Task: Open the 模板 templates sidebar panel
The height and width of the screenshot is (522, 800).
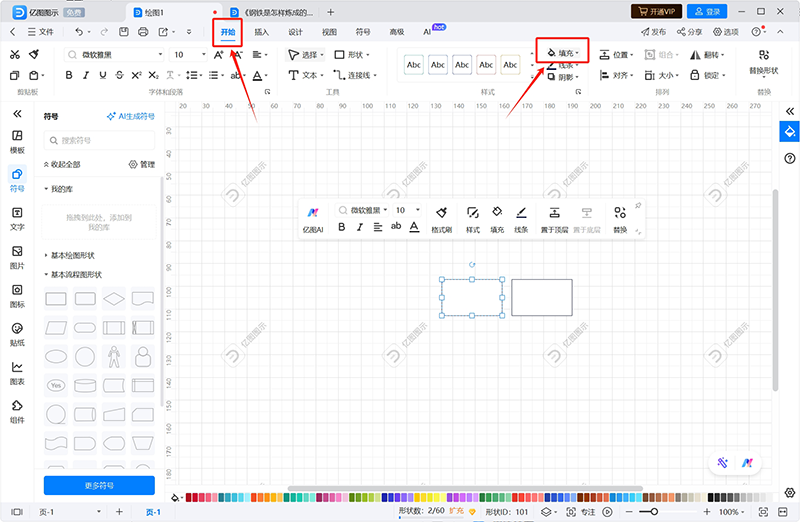Action: point(17,142)
